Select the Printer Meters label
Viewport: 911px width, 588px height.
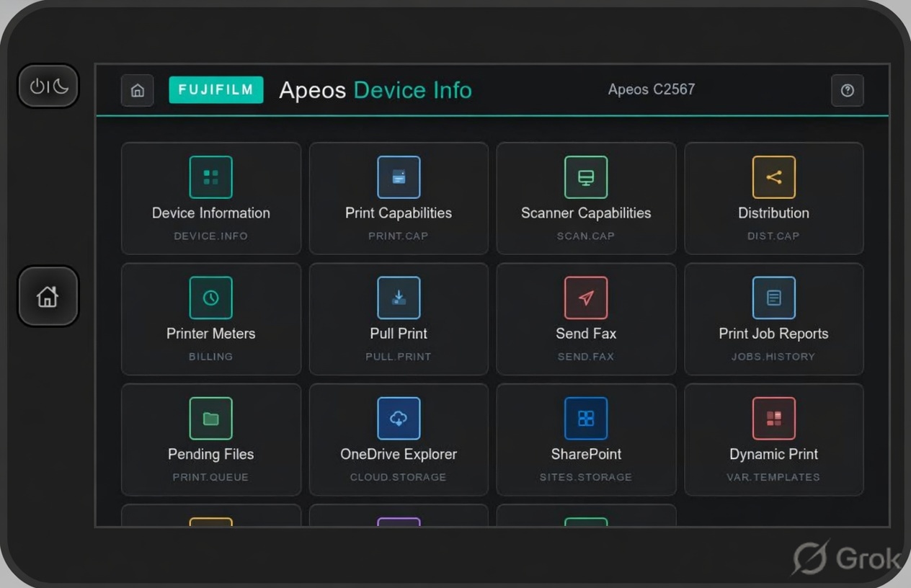[211, 334]
